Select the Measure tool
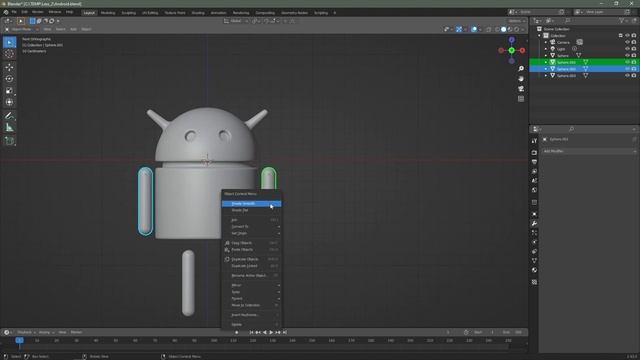The height and width of the screenshot is (360, 640). click(x=9, y=128)
